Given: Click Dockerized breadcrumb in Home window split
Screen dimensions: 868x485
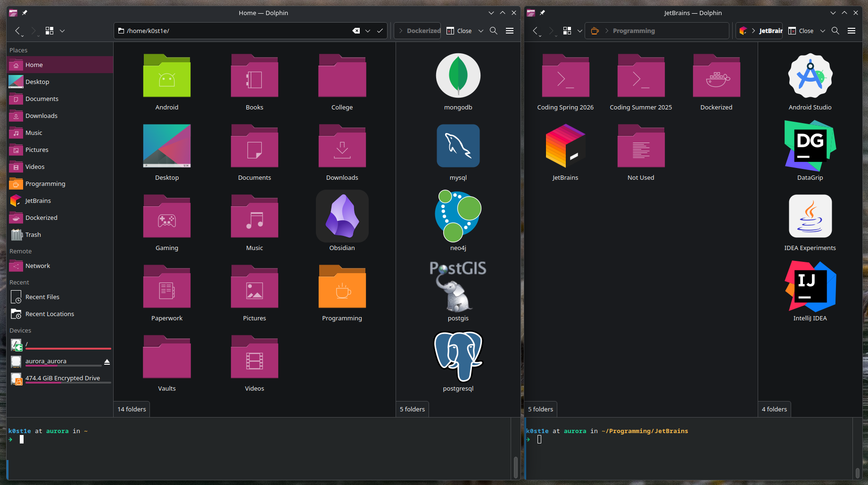Looking at the screenshot, I should (423, 31).
